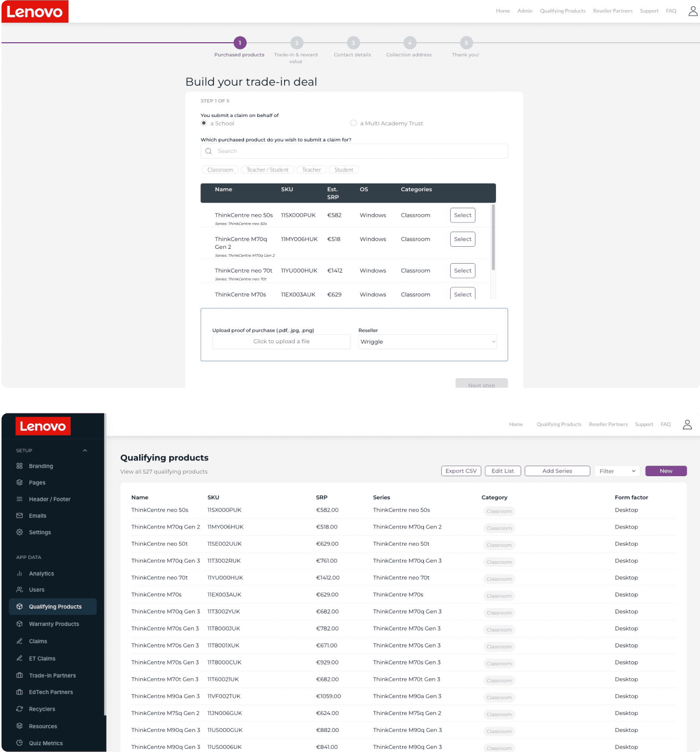
Task: Click Emails envelope icon in sidebar
Action: (20, 516)
